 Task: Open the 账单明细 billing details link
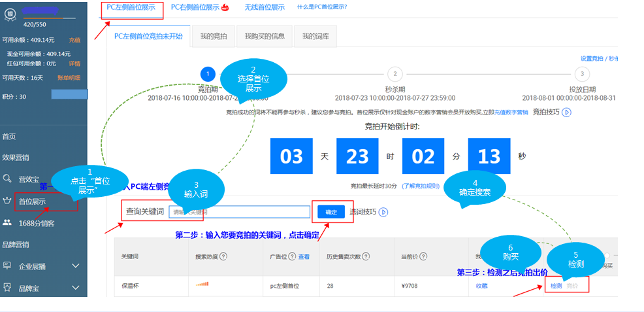69,78
